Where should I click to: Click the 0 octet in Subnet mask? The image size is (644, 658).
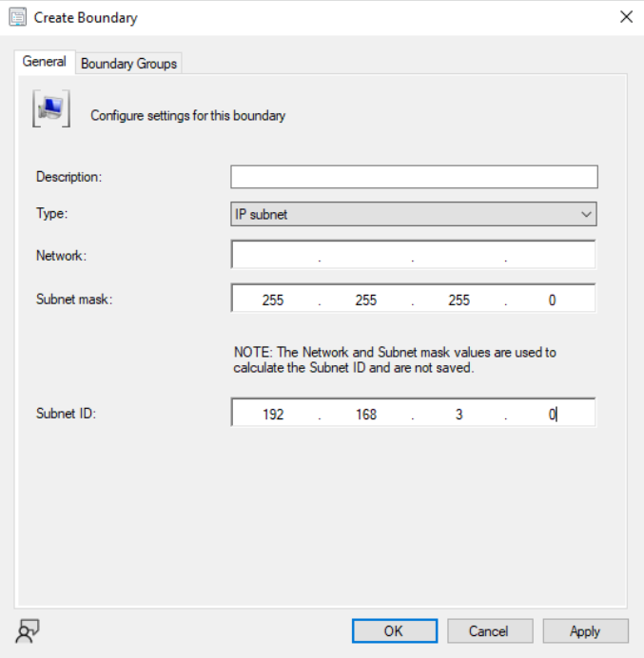[x=552, y=300]
